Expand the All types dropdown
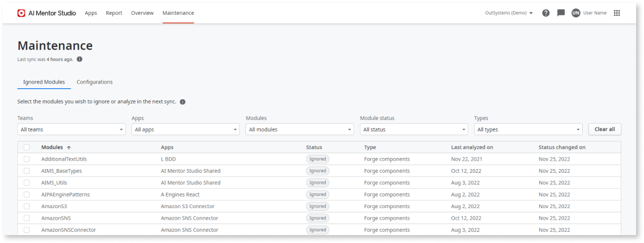The height and width of the screenshot is (243, 644). click(528, 129)
